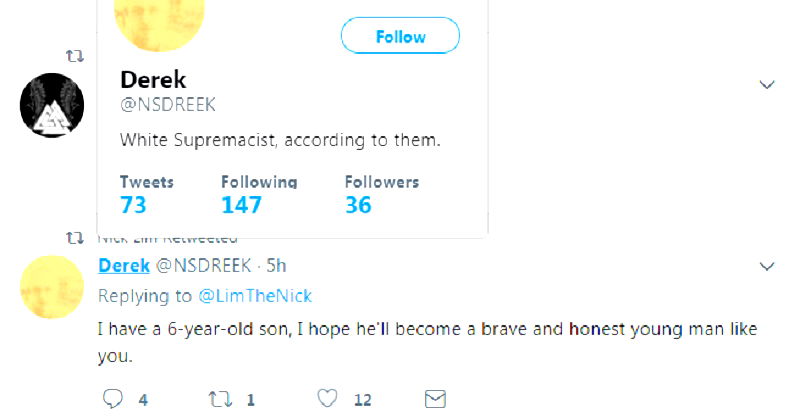
Task: Open the tweet via its 5h timestamp
Action: pos(277,265)
